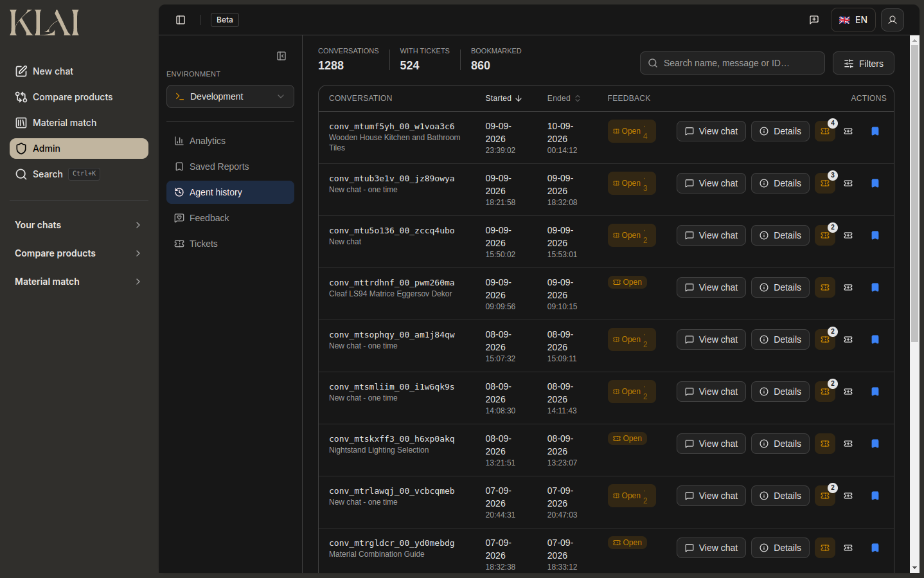This screenshot has width=924, height=578.
Task: Open Saved Reports page
Action: coord(230,167)
